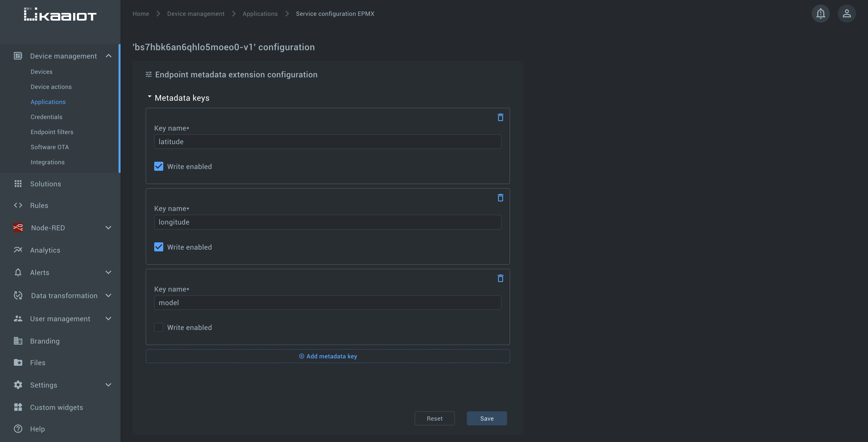Expand the Alerts menu chevron

click(x=108, y=272)
